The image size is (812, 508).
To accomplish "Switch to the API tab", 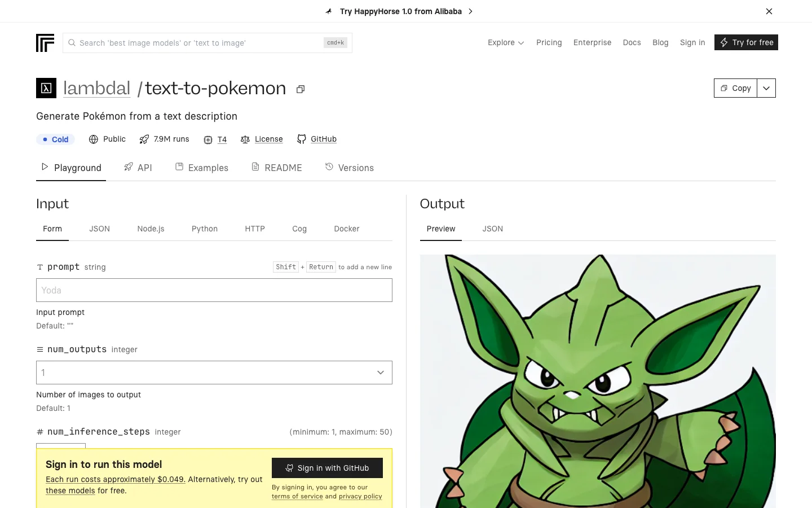I will [x=138, y=168].
